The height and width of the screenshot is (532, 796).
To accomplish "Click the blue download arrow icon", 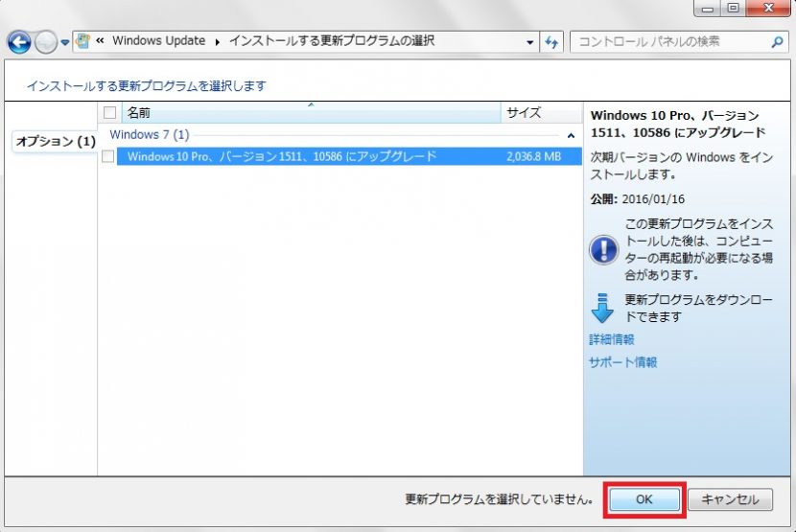I will pyautogui.click(x=602, y=308).
